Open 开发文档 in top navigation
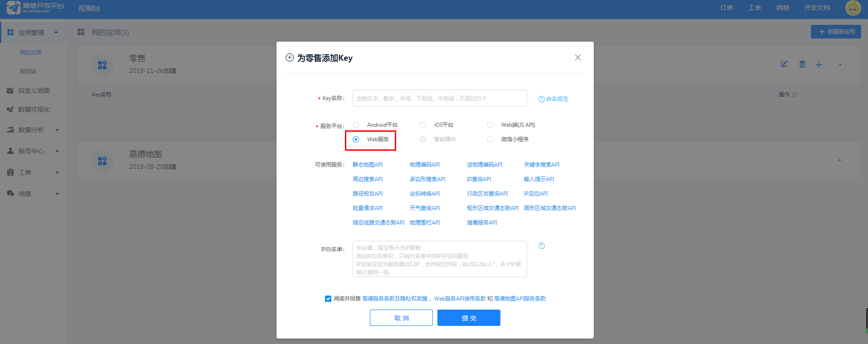This screenshot has width=868, height=344. 817,8
